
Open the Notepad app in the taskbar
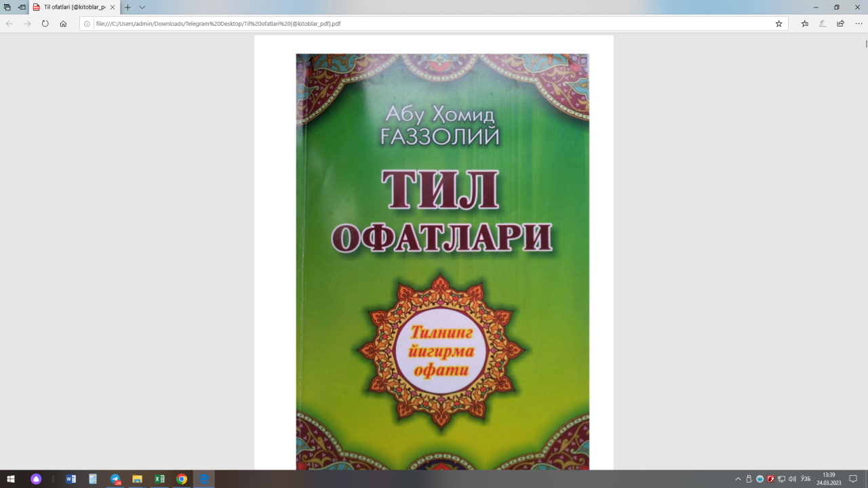[x=93, y=479]
